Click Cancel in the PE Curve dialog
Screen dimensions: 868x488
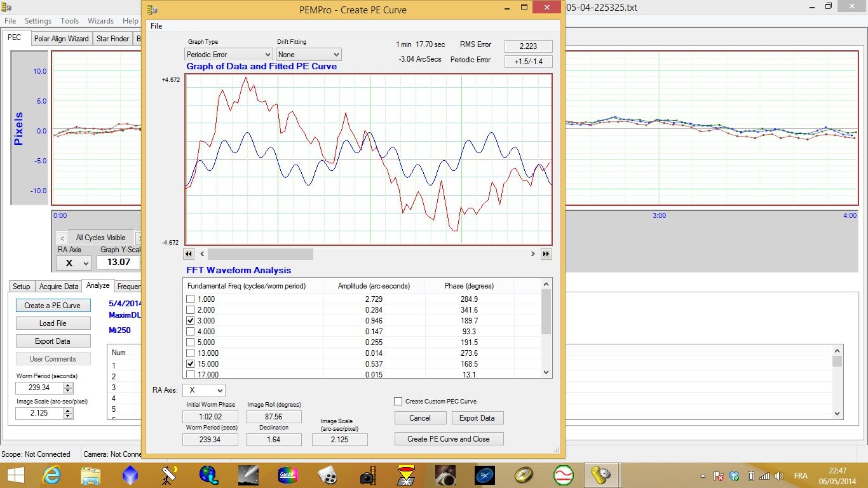[x=420, y=418]
